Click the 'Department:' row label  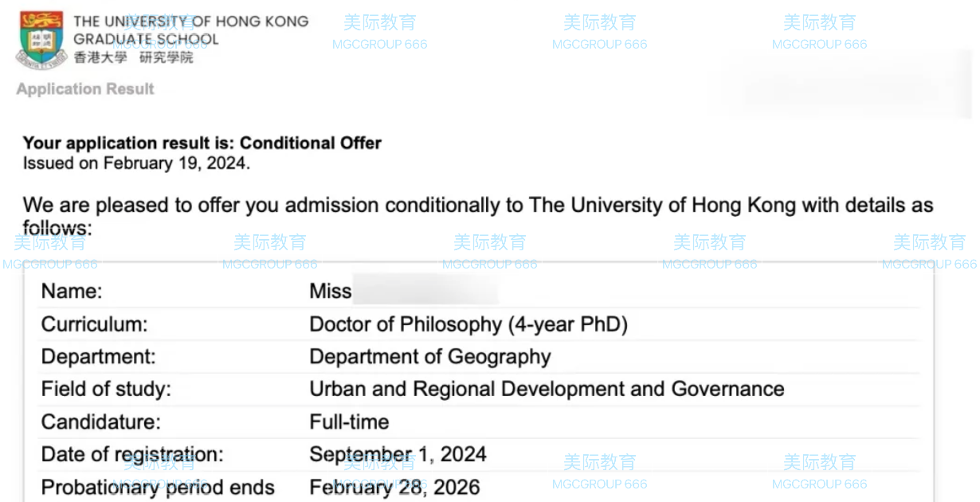[x=98, y=357]
